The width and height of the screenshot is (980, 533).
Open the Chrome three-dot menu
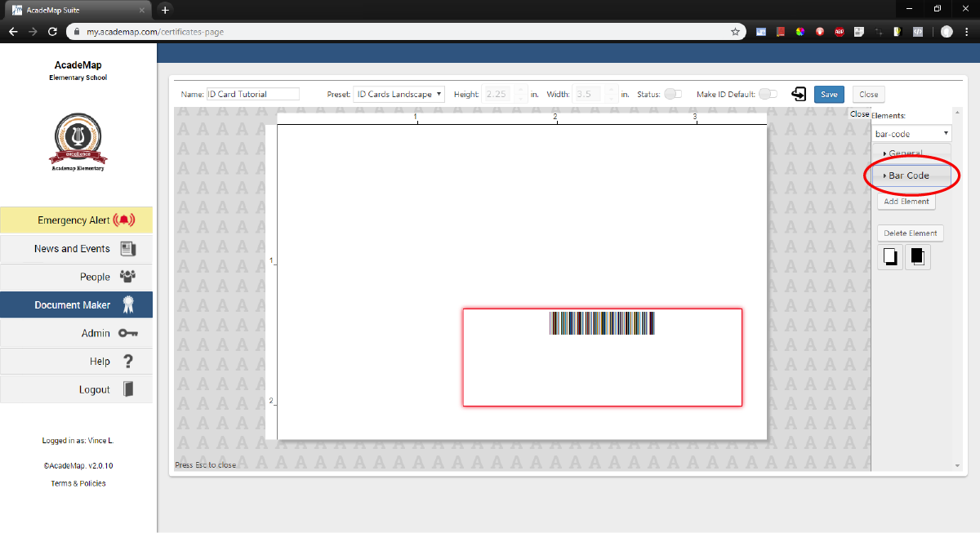tap(967, 32)
